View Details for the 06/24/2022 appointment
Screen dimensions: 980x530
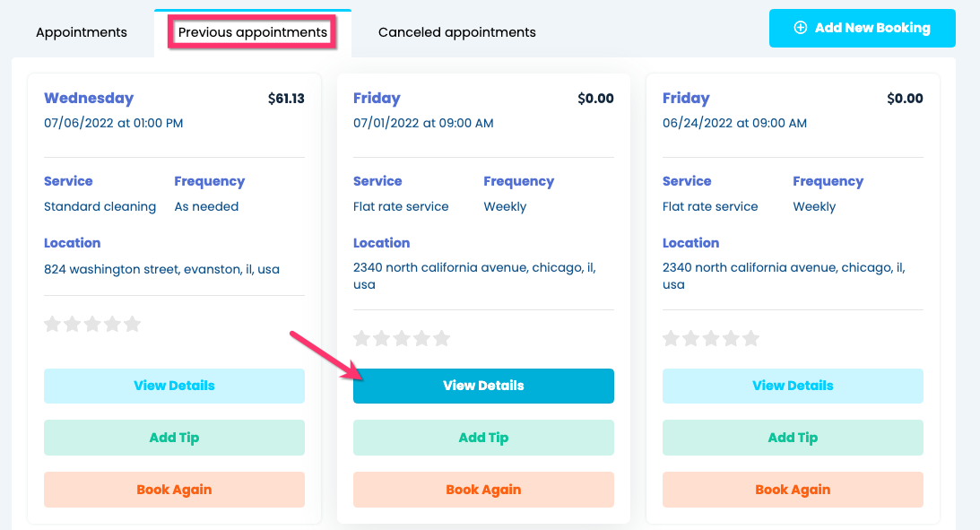[793, 386]
